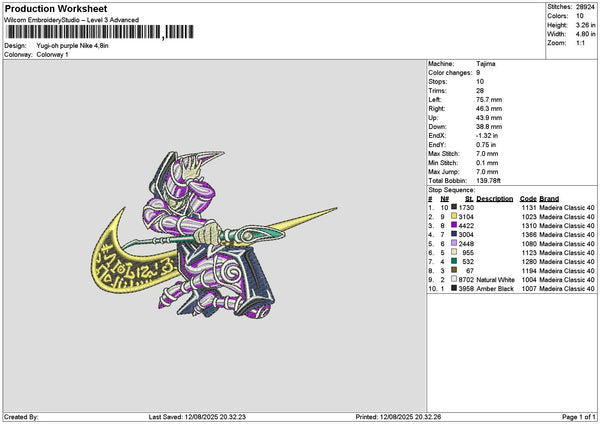
Task: Click the "Colorway:" label
Action: pos(18,55)
